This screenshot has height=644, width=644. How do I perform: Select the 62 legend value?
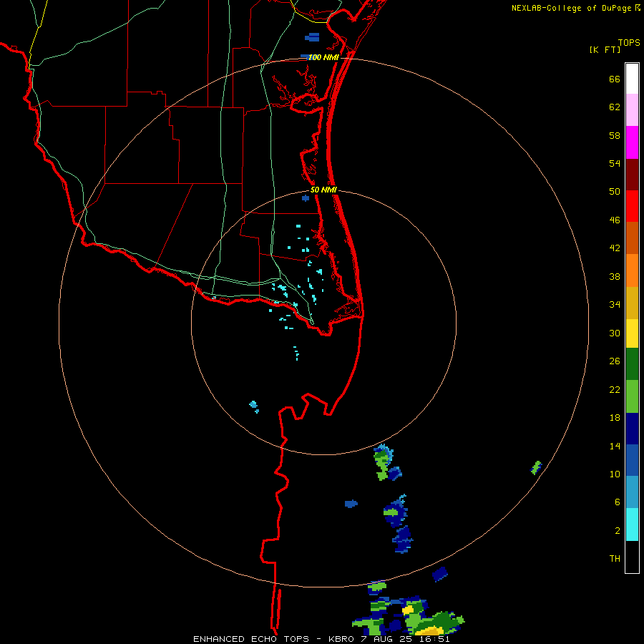click(x=615, y=107)
